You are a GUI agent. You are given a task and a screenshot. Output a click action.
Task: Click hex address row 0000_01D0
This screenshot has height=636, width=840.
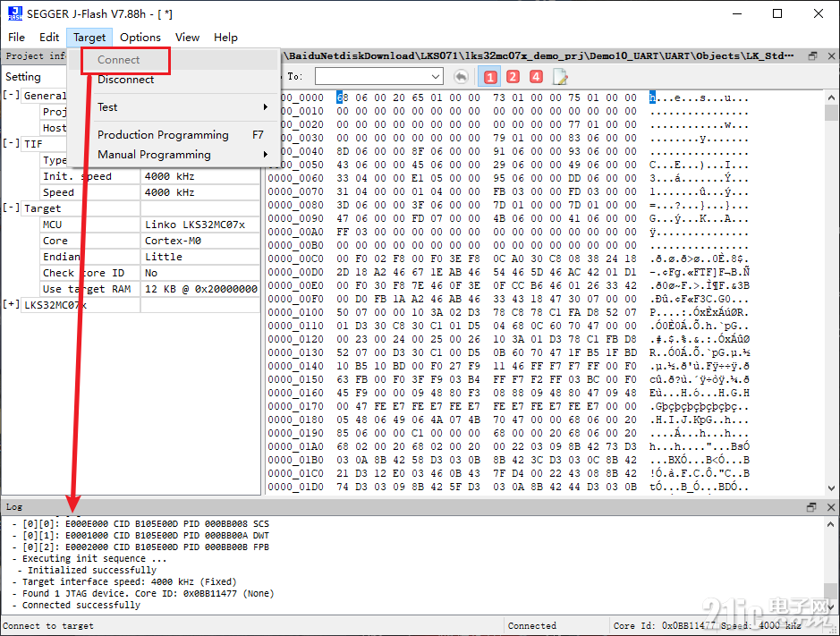[296, 487]
